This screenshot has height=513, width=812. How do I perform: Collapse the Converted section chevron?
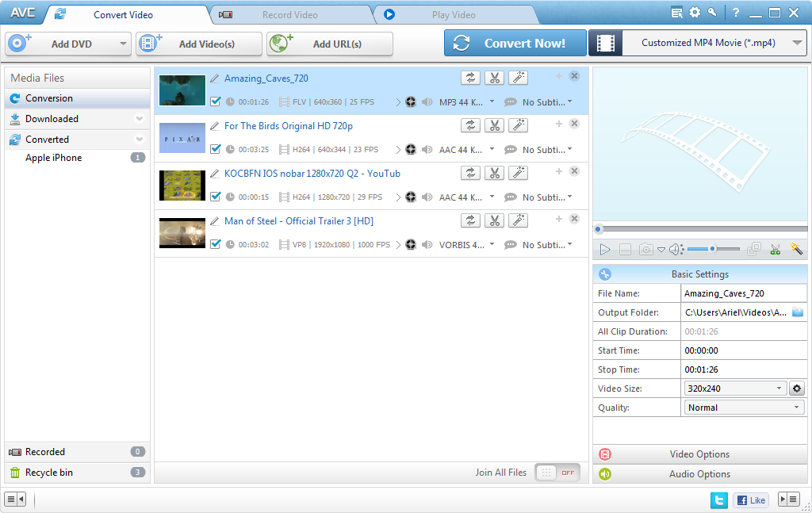[x=140, y=140]
